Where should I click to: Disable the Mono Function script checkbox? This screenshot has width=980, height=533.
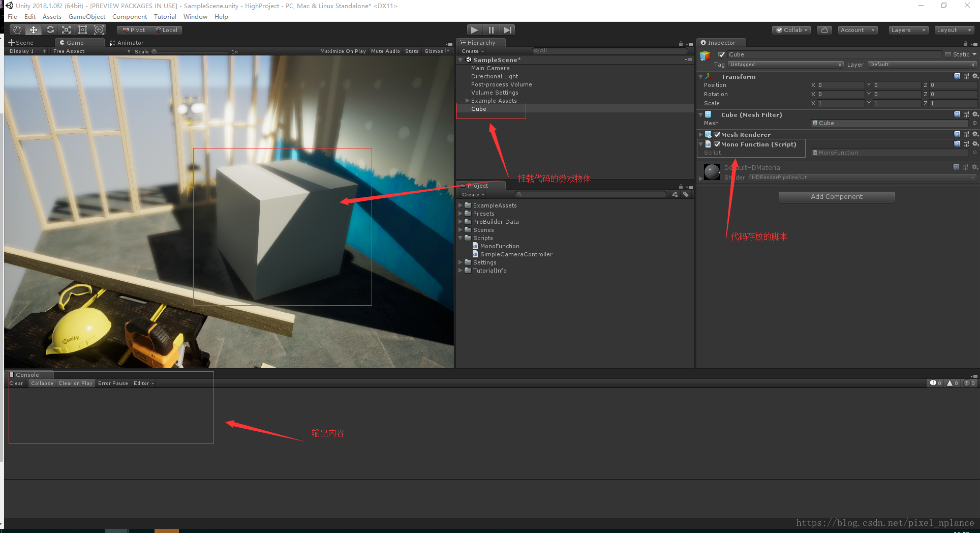[x=717, y=144]
